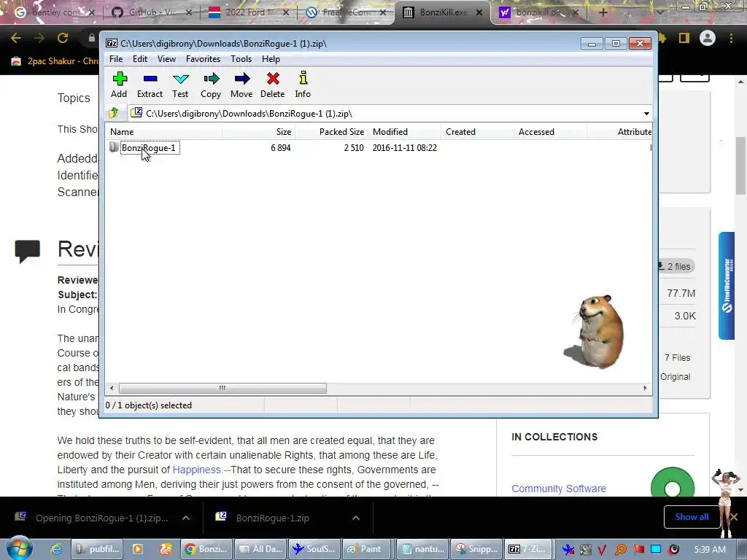
Task: Expand the address bar path dropdown
Action: pos(646,113)
